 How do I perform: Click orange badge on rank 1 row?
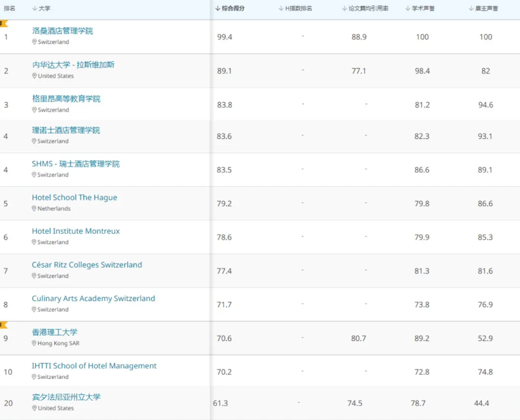tap(4, 24)
